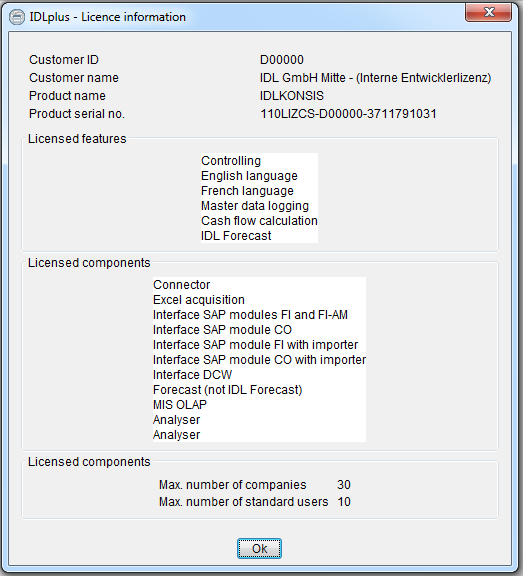Select IDL Forecast feature entry
The image size is (523, 576).
click(236, 236)
